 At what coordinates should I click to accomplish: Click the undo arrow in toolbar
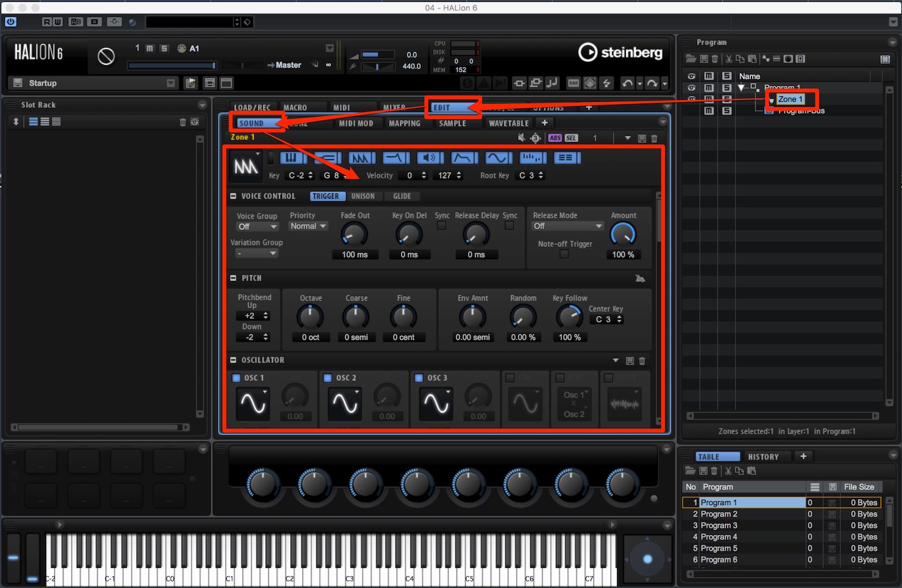click(x=627, y=83)
